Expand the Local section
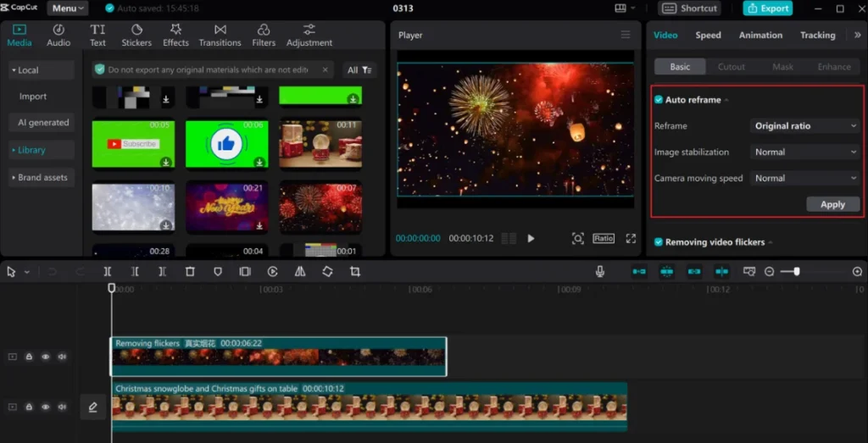This screenshot has width=868, height=443. (42, 70)
